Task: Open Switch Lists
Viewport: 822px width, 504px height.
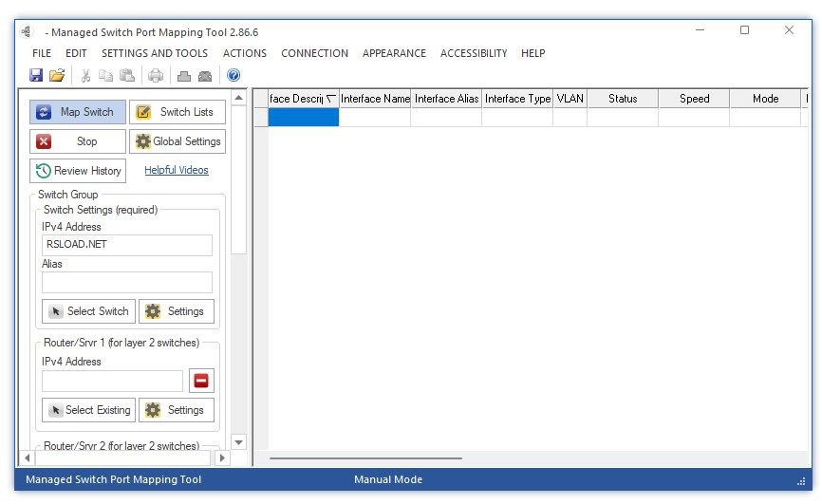Action: coord(177,112)
